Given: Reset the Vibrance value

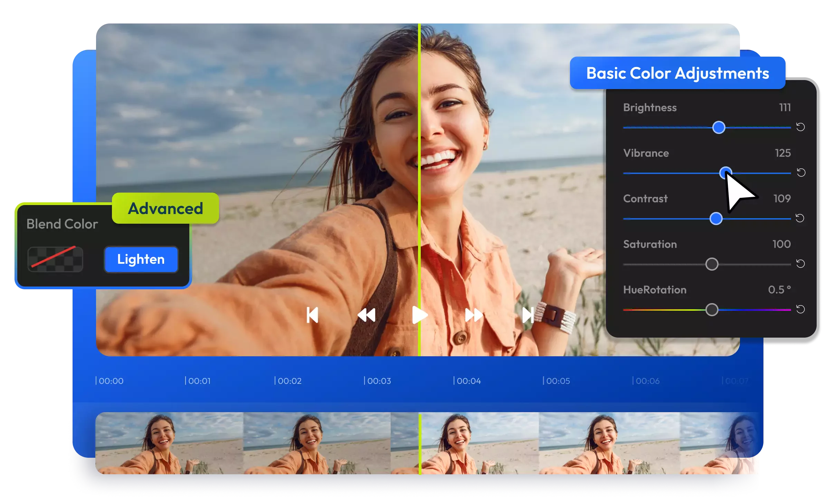Looking at the screenshot, I should [x=801, y=173].
